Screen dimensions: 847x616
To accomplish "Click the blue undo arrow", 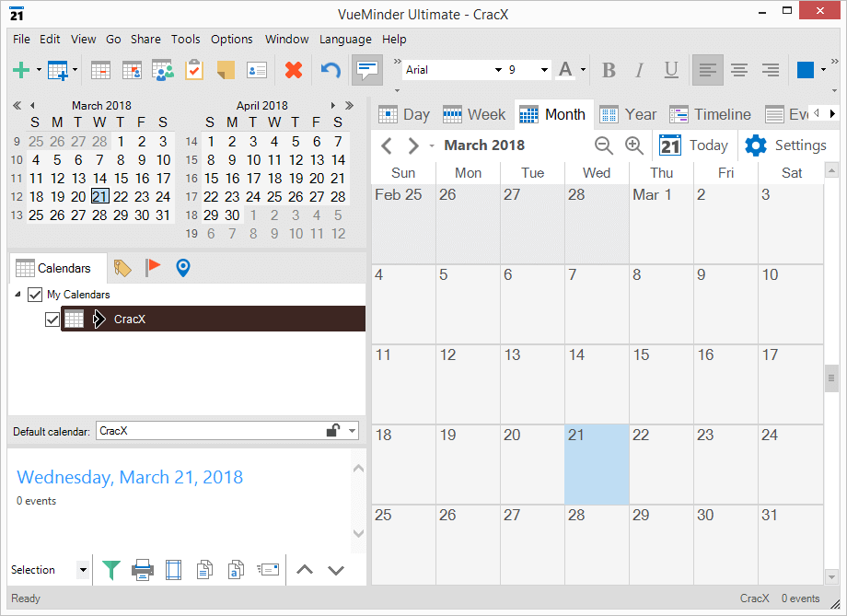I will coord(331,70).
